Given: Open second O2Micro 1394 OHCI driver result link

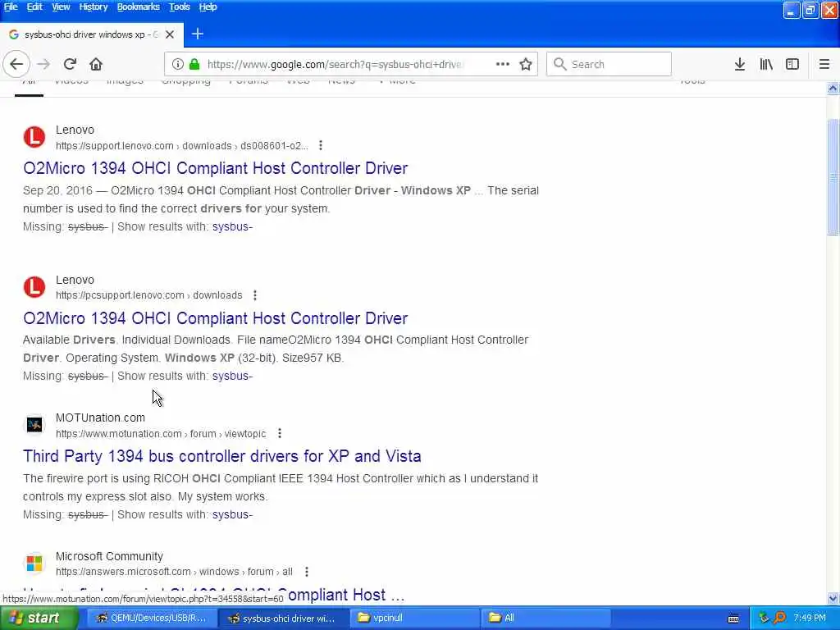Looking at the screenshot, I should 216,318.
